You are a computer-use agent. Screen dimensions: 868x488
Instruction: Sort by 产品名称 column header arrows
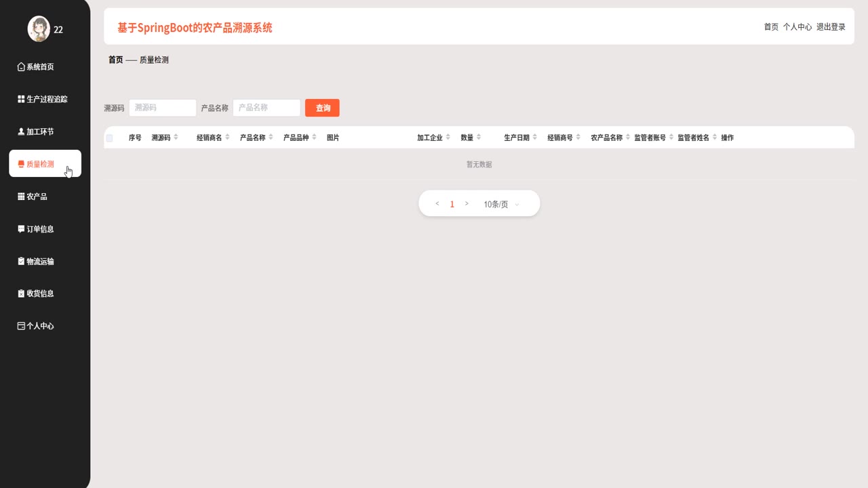[271, 138]
